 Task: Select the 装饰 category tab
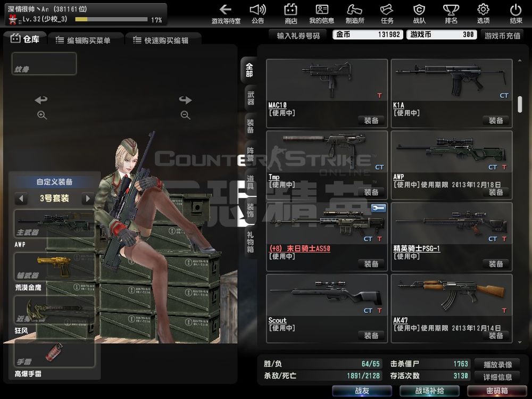tap(251, 210)
